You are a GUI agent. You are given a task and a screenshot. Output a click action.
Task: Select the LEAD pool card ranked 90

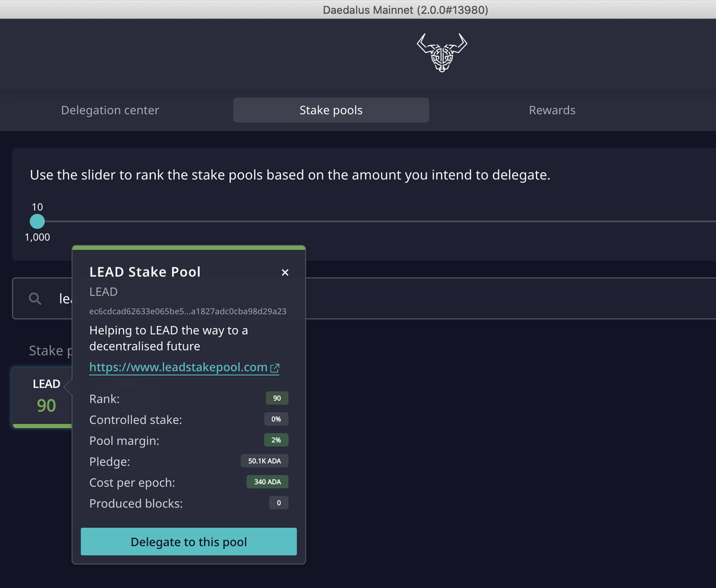point(42,397)
